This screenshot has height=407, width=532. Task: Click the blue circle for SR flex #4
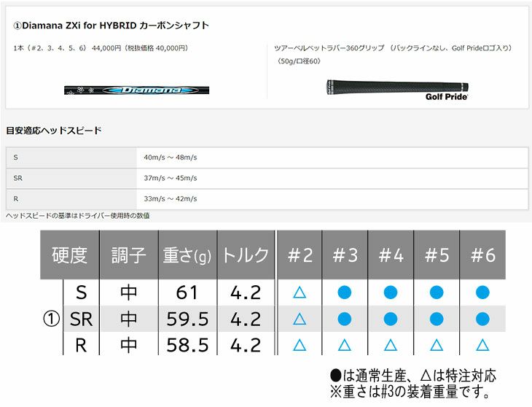[x=390, y=319]
